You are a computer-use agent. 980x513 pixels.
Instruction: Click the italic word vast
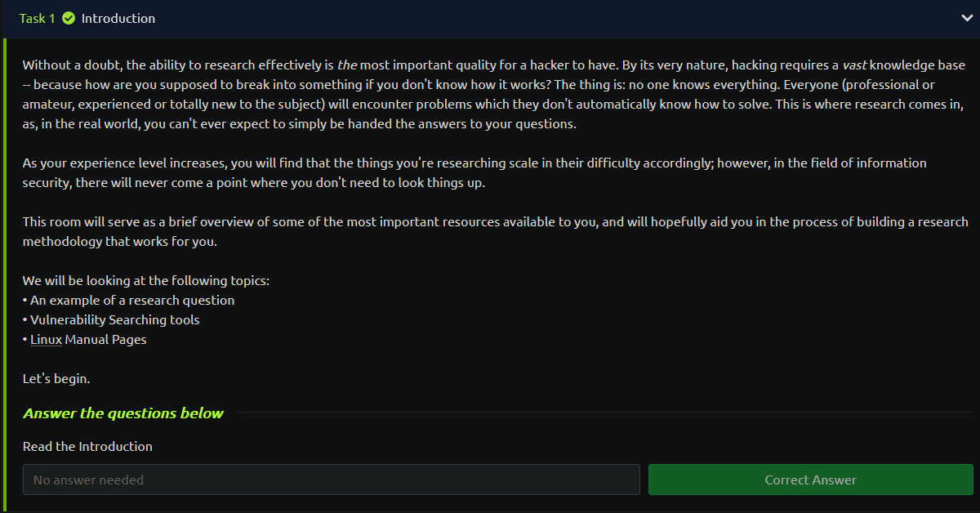point(854,65)
